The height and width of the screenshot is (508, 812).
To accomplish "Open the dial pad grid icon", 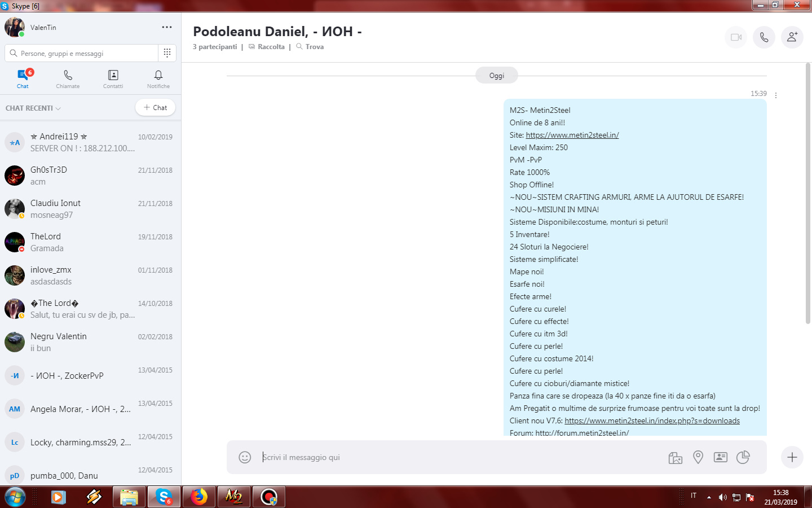I will [167, 53].
